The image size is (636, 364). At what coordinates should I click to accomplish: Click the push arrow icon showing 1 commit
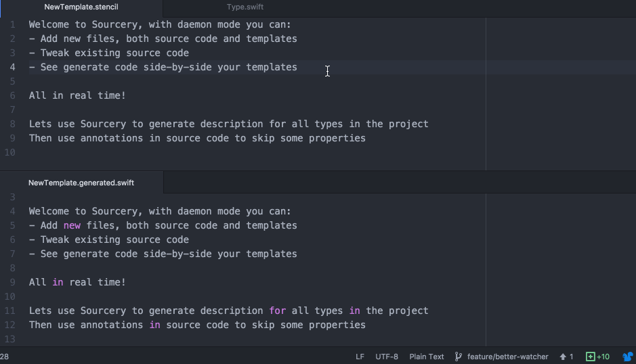(563, 357)
